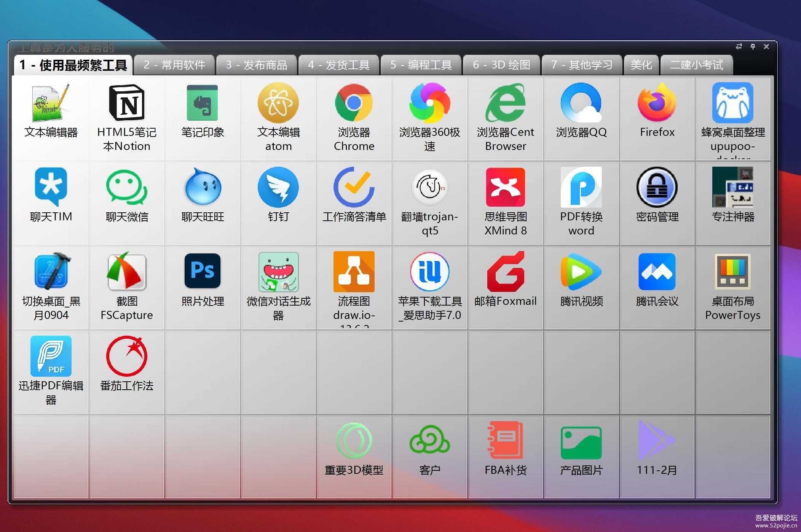Launch the 钉钉 DingTalk icon
The width and height of the screenshot is (801, 532).
[278, 188]
